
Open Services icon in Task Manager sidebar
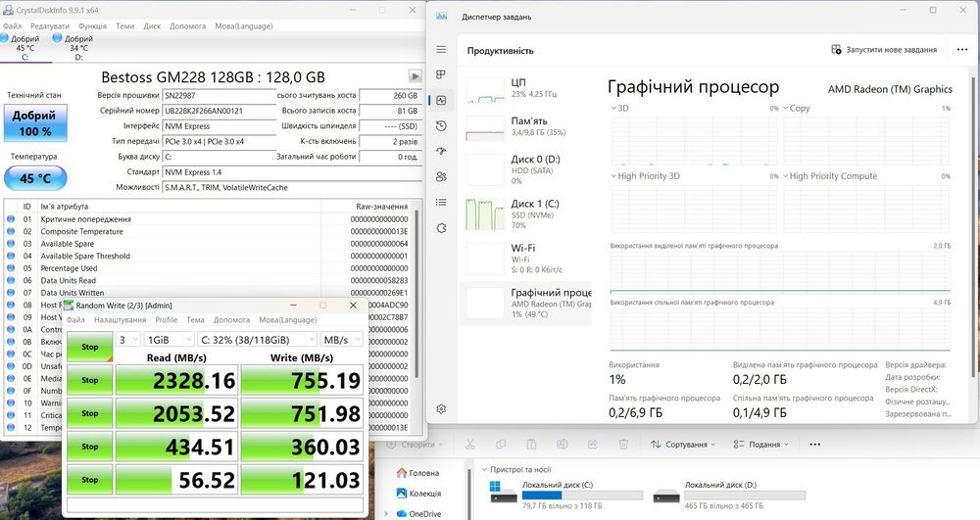coord(441,228)
